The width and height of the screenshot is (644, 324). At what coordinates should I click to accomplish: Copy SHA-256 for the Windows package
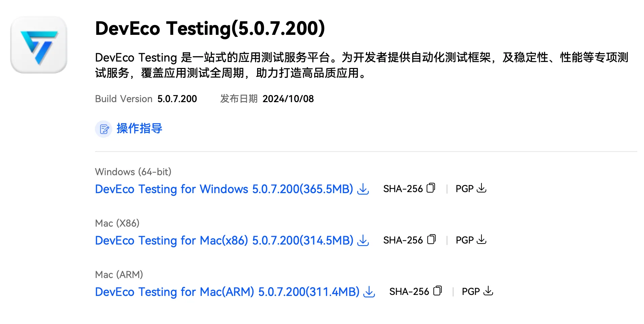point(431,188)
